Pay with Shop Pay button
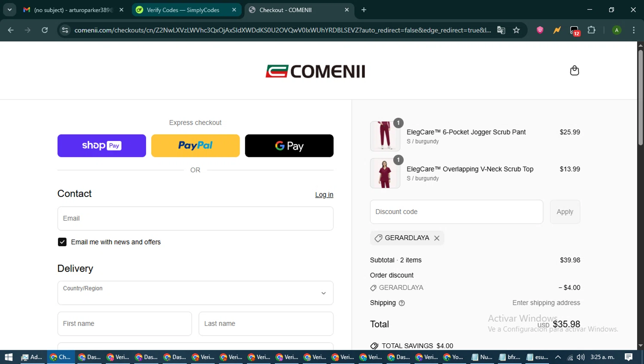This screenshot has width=644, height=364. (102, 146)
